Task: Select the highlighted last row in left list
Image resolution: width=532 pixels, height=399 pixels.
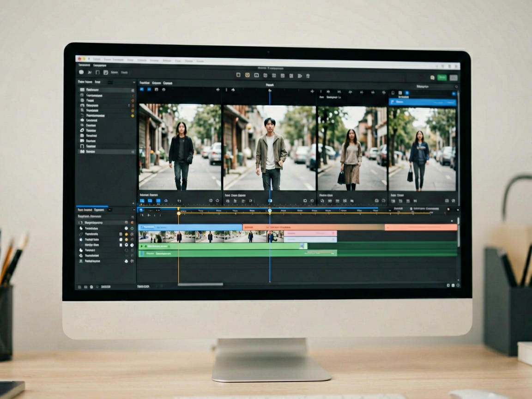Action: tap(106, 151)
